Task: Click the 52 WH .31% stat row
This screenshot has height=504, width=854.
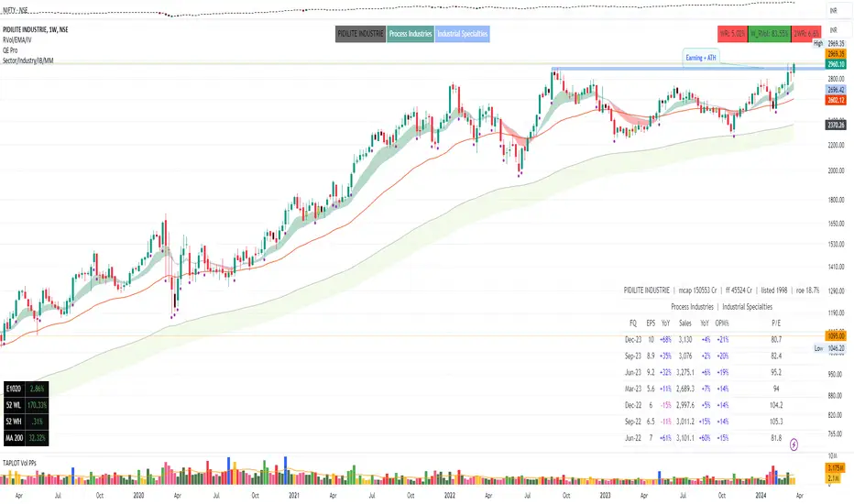Action: tap(26, 422)
